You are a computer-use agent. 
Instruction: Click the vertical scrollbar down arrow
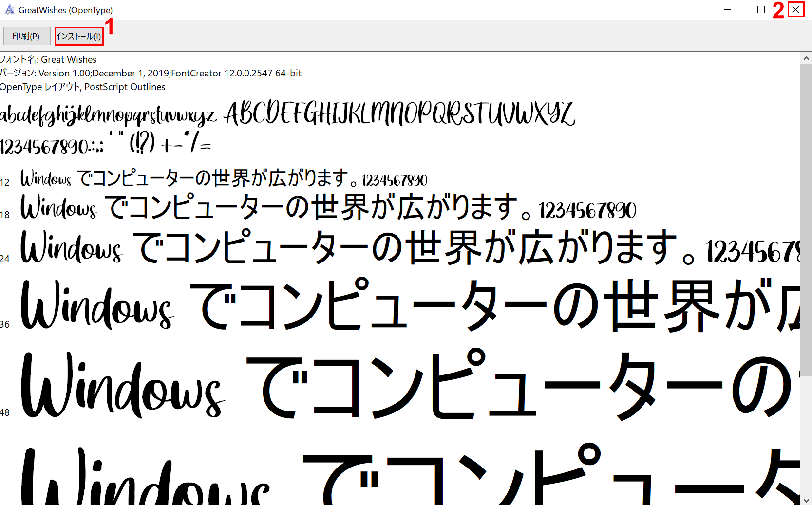(x=806, y=500)
